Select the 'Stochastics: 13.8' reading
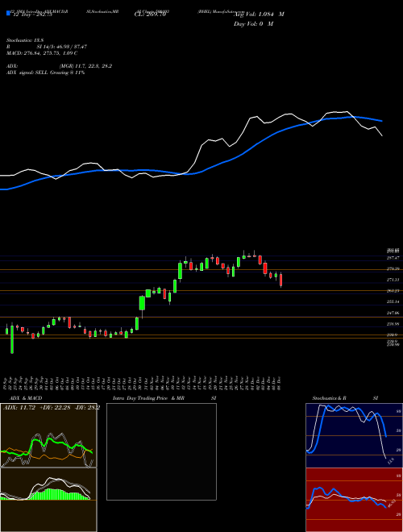Image resolution: width=403 pixels, height=532 pixels. (x=24, y=40)
